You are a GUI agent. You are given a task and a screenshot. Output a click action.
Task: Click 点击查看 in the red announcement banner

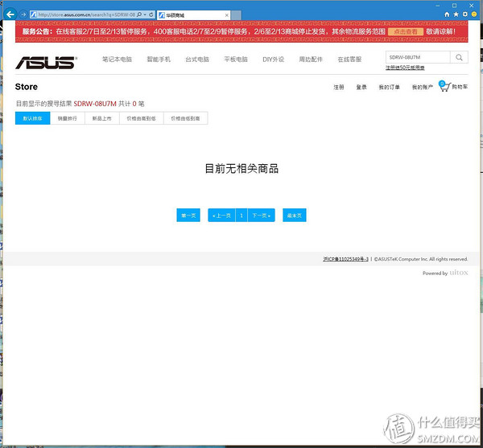pos(406,31)
